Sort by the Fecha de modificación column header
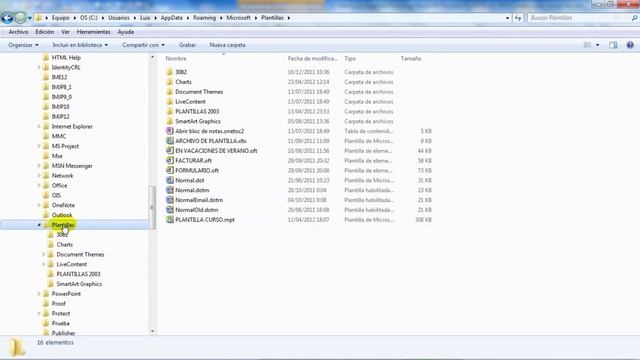 click(313, 59)
